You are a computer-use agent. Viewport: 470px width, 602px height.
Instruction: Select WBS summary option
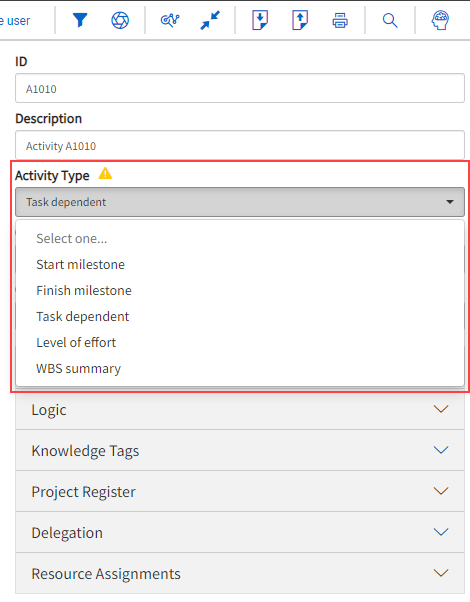(x=78, y=369)
